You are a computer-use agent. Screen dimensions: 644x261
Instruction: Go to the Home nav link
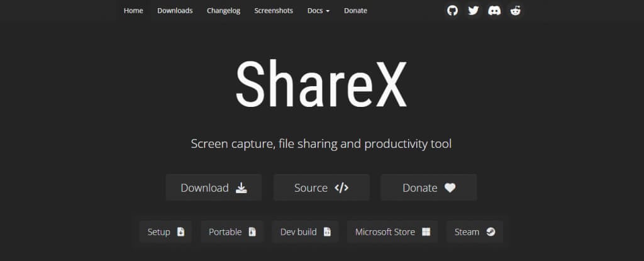pyautogui.click(x=133, y=11)
